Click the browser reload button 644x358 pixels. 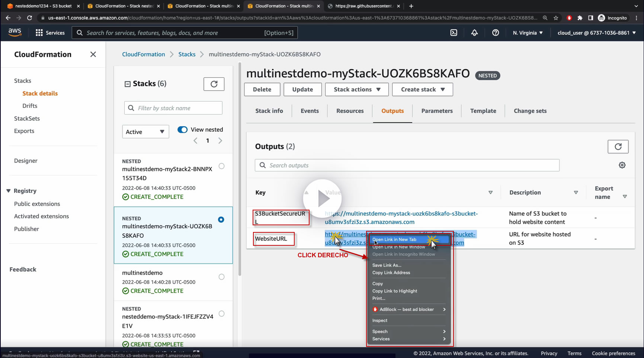(x=30, y=18)
